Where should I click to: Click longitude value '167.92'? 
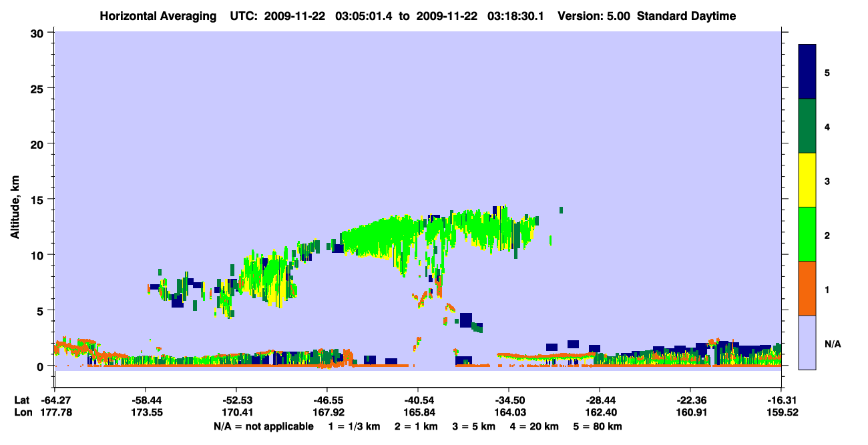point(327,412)
